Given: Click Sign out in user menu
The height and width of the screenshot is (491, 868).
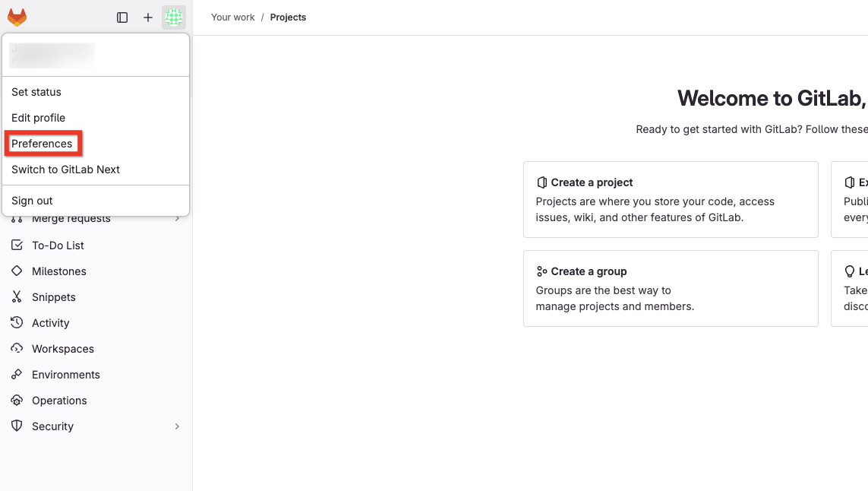Looking at the screenshot, I should [33, 201].
